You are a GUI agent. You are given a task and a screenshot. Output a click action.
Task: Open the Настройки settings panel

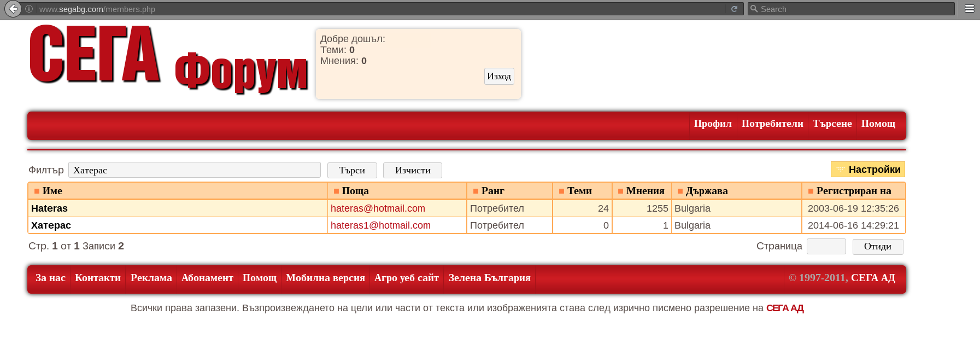(868, 170)
